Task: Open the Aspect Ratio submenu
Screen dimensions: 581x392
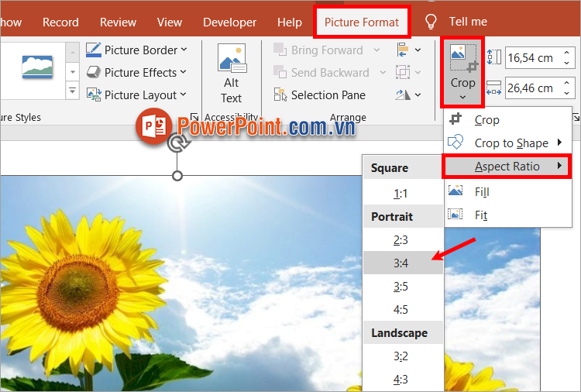Action: tap(507, 167)
